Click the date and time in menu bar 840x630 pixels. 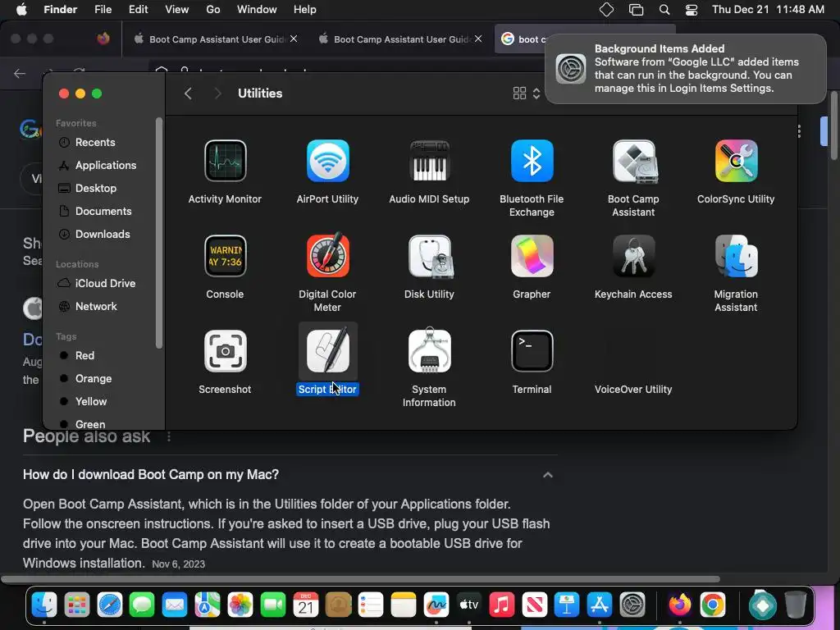click(x=768, y=10)
